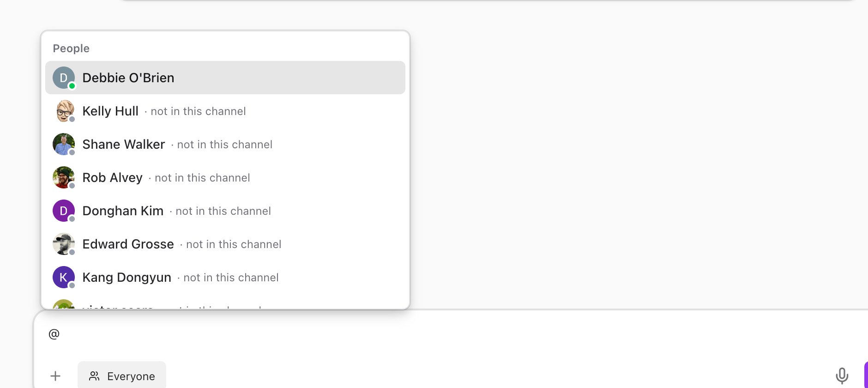Select the partially visible last person entry

click(225, 303)
